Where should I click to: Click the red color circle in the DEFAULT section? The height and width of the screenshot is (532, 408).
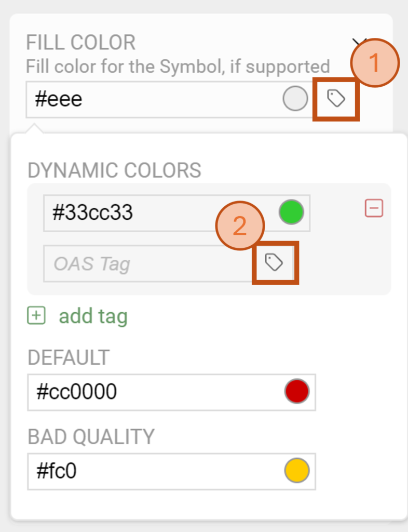click(295, 392)
